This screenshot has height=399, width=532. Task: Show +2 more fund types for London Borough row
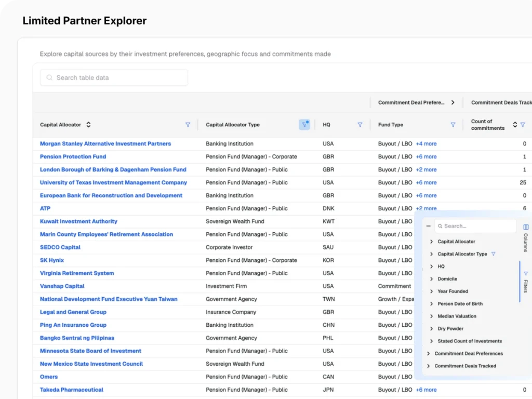(426, 169)
